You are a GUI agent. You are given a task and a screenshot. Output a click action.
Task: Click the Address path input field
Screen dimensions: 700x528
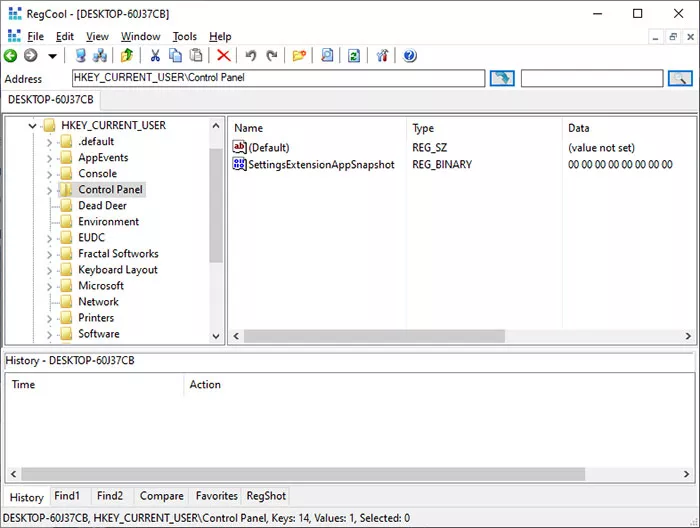point(278,78)
